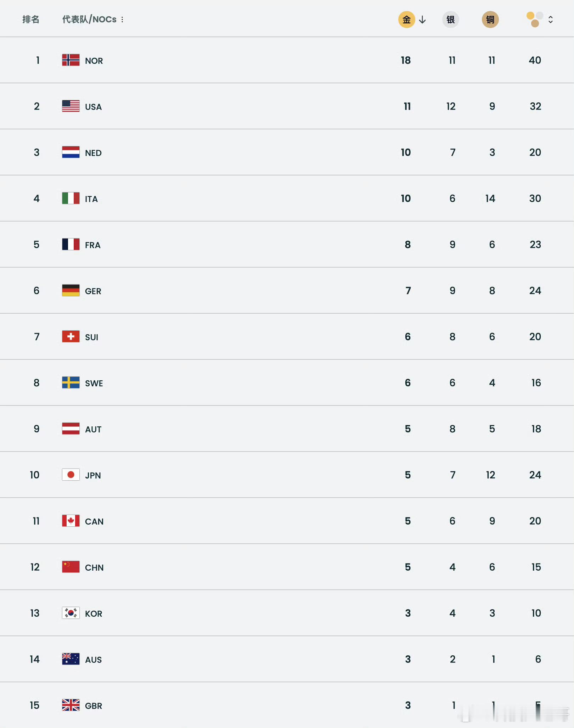Viewport: 574px width, 728px height.
Task: Click the Norway flag icon
Action: point(71,60)
